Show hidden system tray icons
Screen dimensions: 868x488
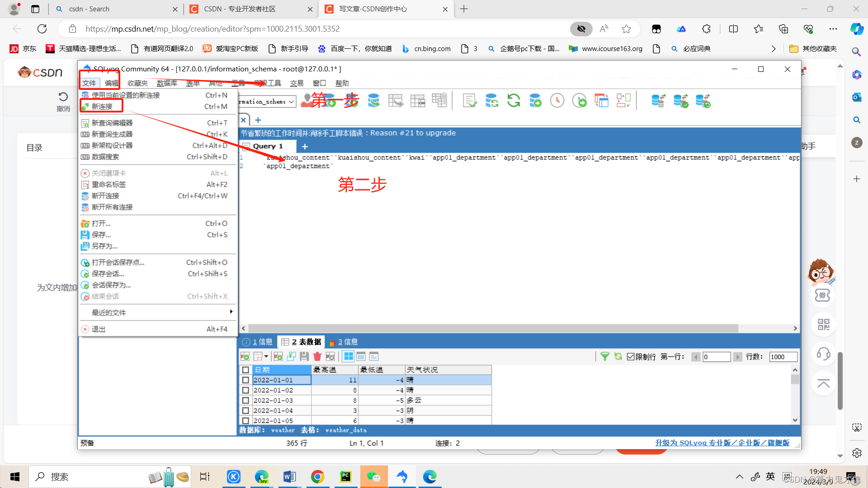coord(740,476)
